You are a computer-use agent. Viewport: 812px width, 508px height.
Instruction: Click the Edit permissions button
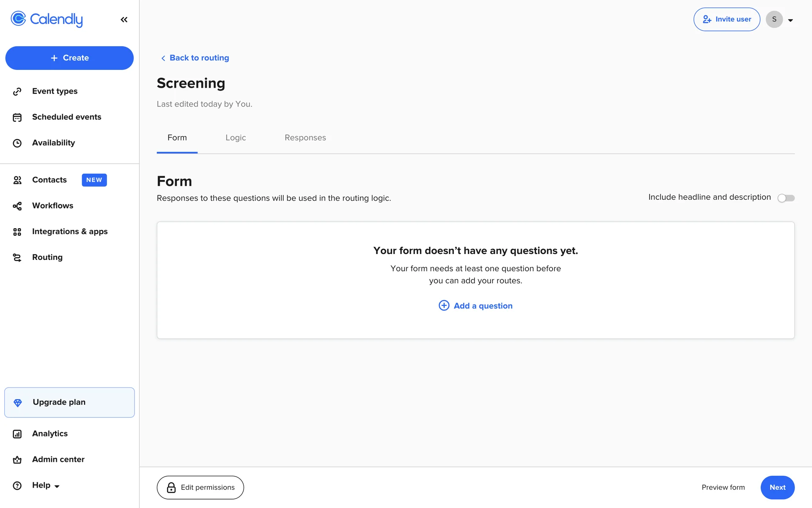(x=200, y=487)
